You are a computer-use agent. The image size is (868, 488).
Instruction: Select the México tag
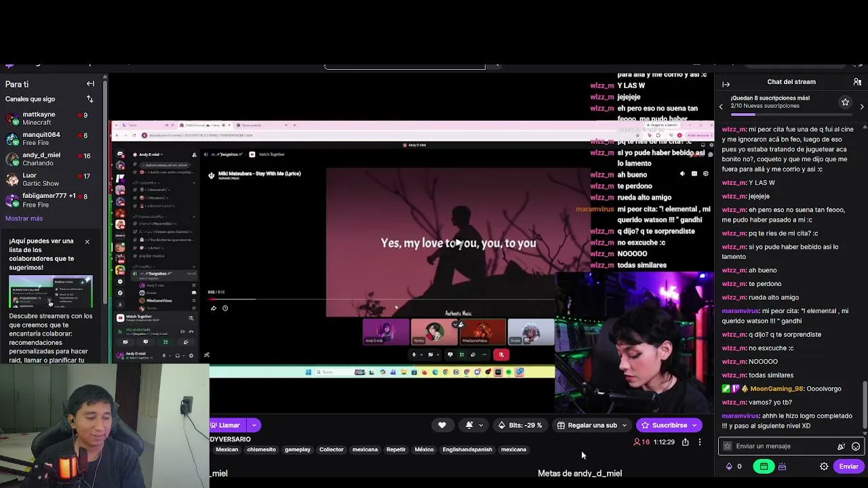pyautogui.click(x=424, y=449)
